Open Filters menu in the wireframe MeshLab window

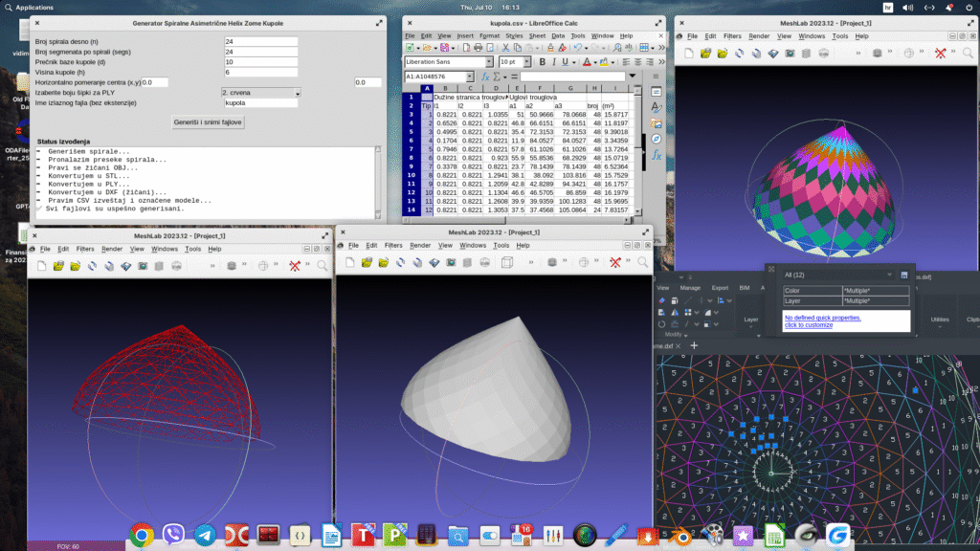tap(85, 250)
